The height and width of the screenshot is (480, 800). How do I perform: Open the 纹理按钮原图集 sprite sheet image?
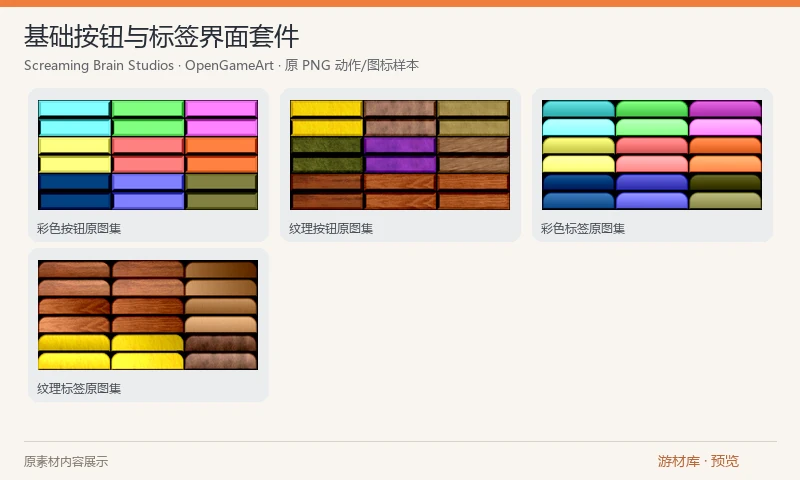coord(400,155)
